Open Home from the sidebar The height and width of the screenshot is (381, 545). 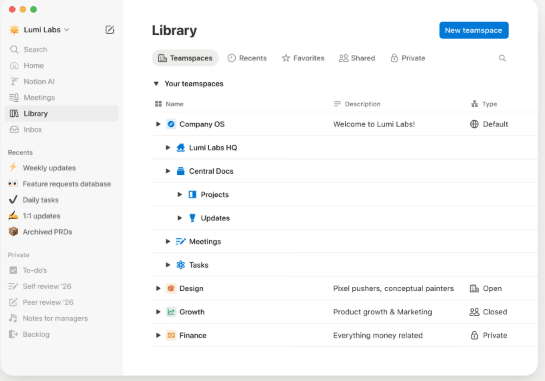click(x=61, y=65)
